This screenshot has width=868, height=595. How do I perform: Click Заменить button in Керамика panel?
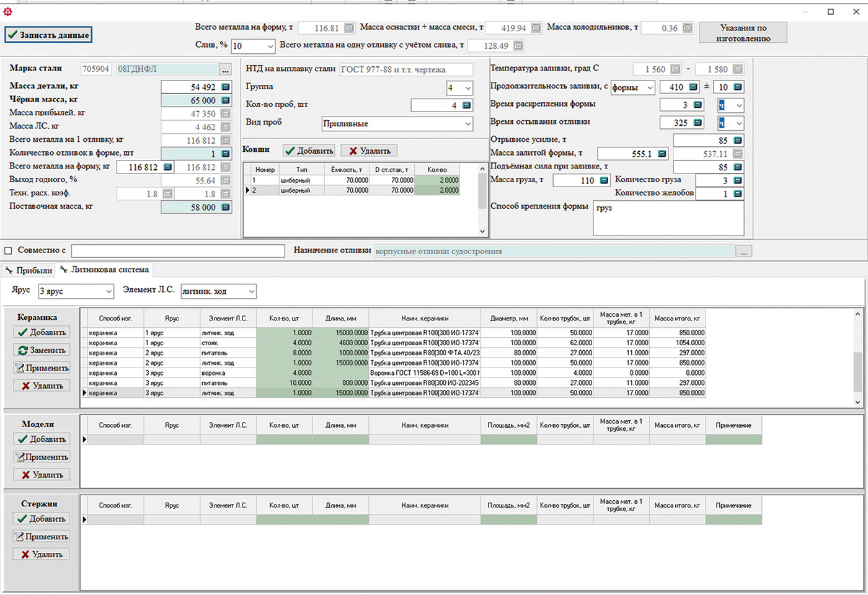click(42, 350)
